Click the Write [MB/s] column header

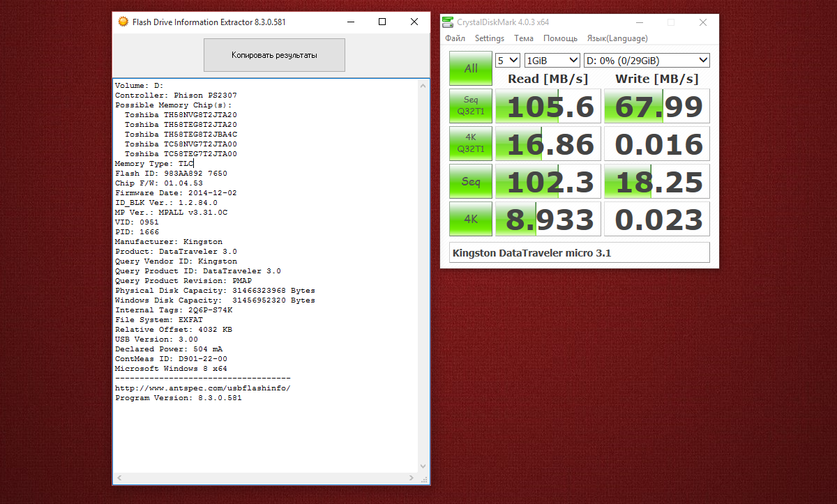656,79
